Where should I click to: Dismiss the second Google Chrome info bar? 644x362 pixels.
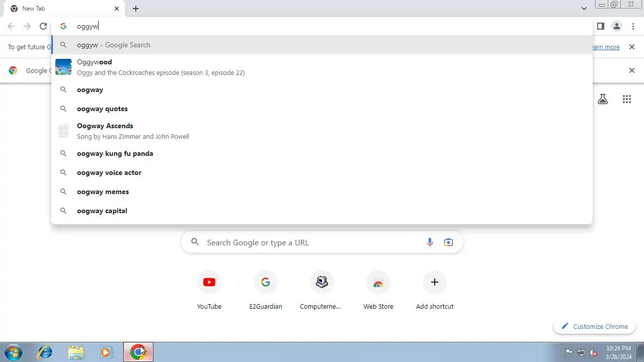pyautogui.click(x=632, y=70)
